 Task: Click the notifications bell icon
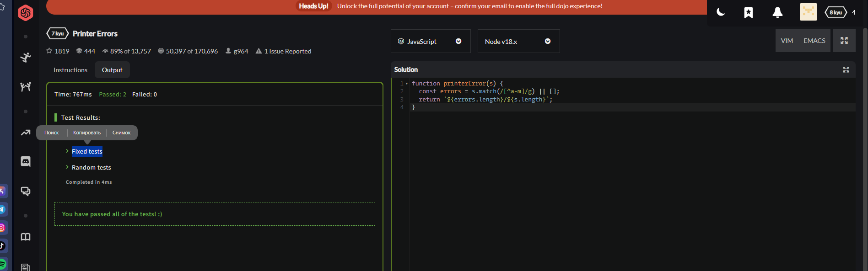777,12
